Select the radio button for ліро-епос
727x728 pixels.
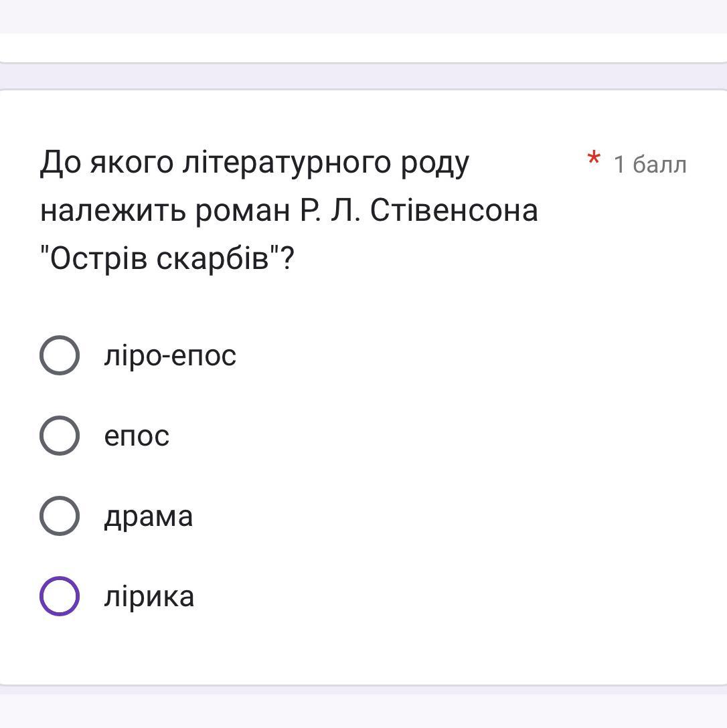coord(60,355)
